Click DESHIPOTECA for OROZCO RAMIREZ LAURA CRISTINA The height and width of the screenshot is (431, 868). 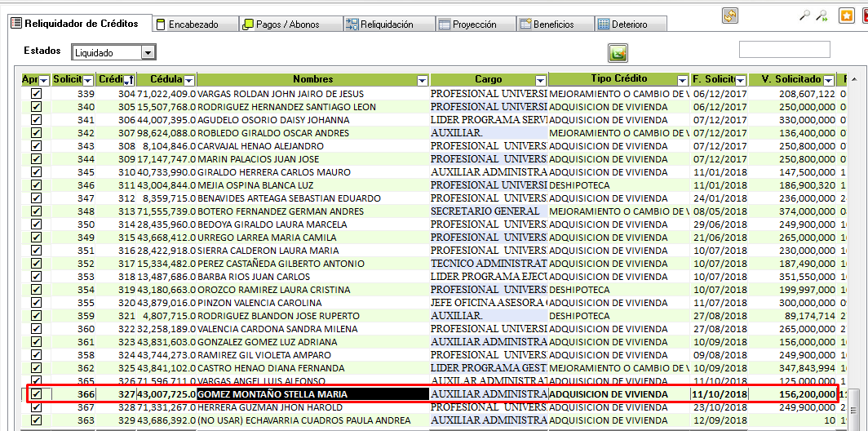pos(579,290)
